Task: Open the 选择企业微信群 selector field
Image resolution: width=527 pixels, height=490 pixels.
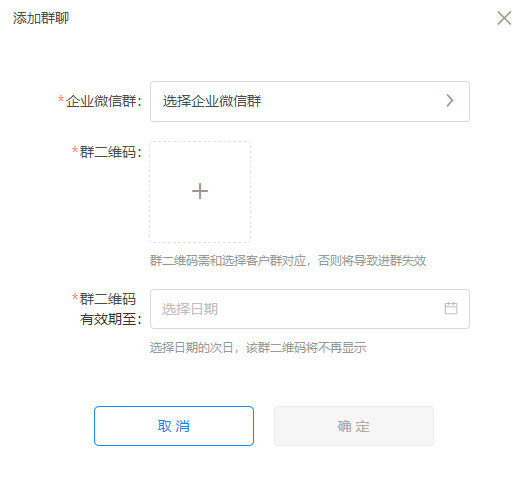Action: (x=310, y=101)
